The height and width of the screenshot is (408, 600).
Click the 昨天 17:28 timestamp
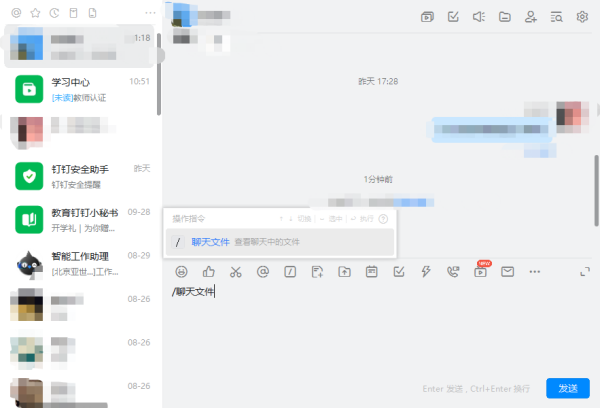point(378,81)
